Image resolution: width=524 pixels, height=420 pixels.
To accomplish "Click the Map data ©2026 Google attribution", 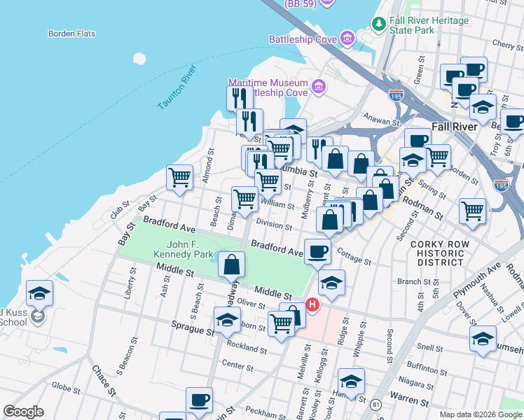I will coord(481,414).
